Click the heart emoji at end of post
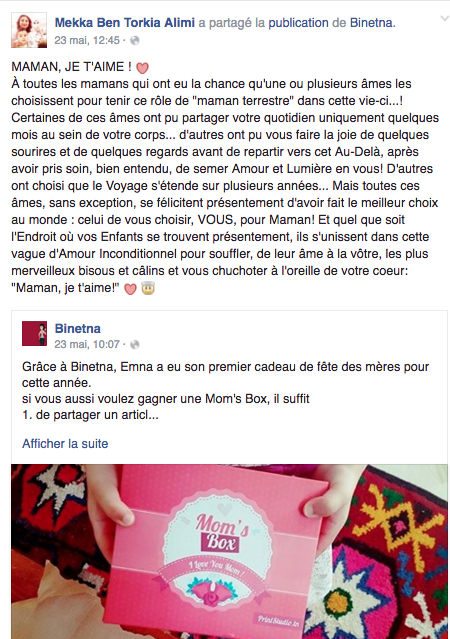Screen dimensions: 450x639 click(x=130, y=289)
